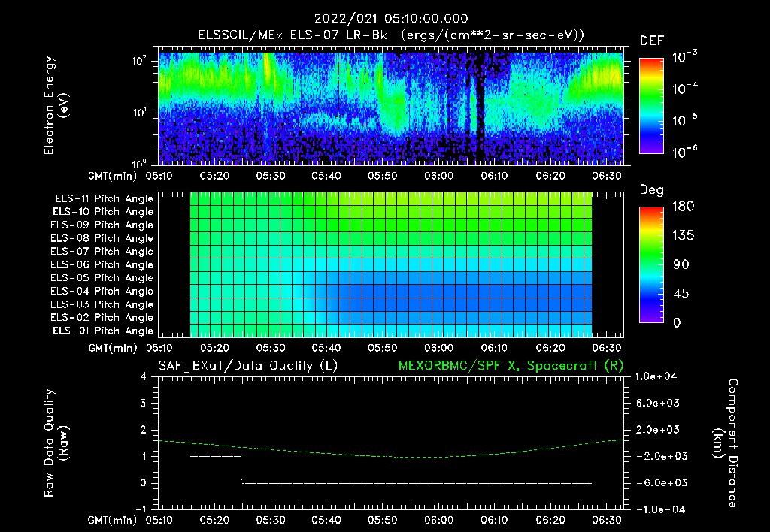Viewport: 770px width, 532px height.
Task: Select the ELS-03 Pitch Angle row label
Action: (102, 304)
